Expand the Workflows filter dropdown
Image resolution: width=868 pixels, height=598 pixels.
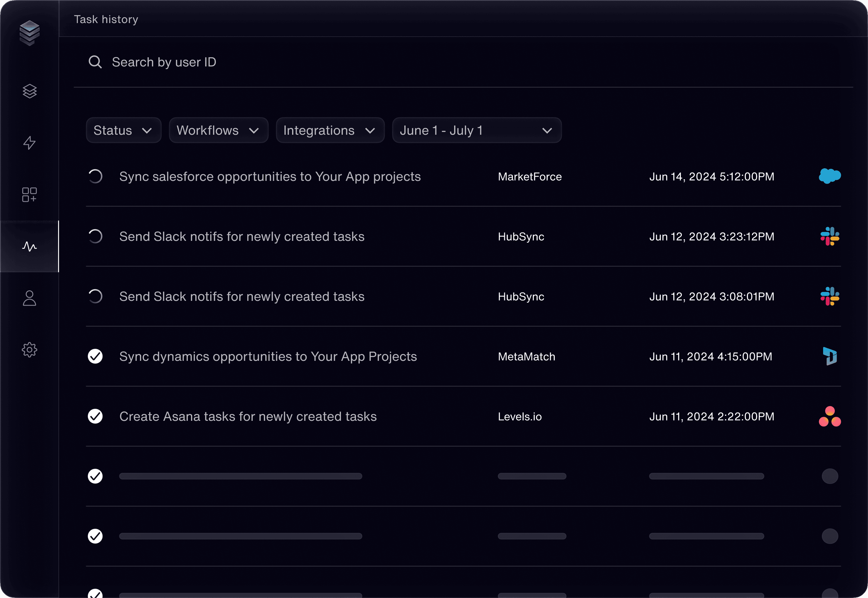pyautogui.click(x=218, y=130)
